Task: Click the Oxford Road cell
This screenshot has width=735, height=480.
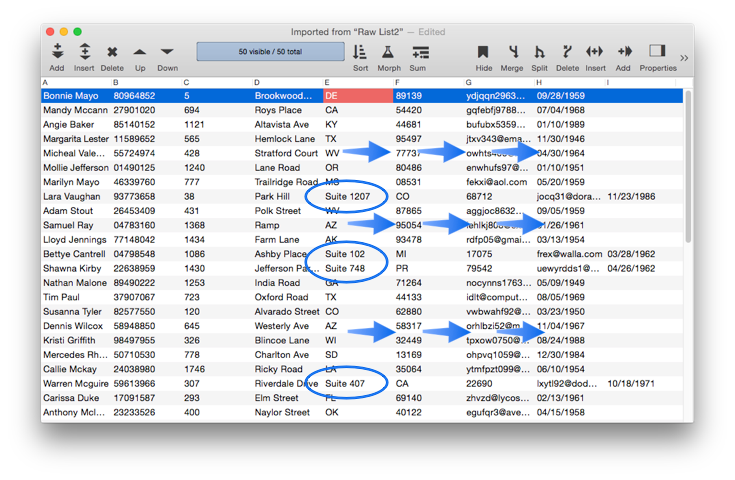Action: pos(287,297)
